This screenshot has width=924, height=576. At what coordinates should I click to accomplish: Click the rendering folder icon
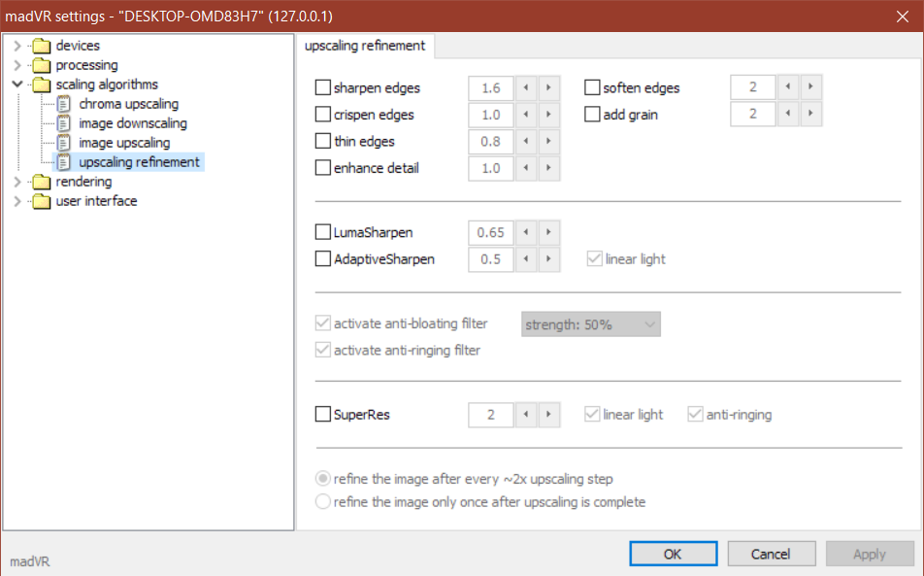click(x=41, y=182)
